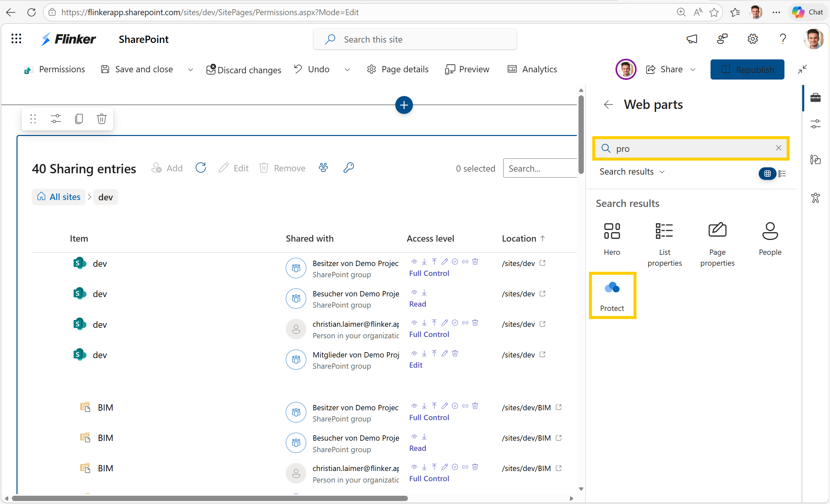Refresh the sharing entries list
This screenshot has height=504, width=830.
tap(201, 168)
